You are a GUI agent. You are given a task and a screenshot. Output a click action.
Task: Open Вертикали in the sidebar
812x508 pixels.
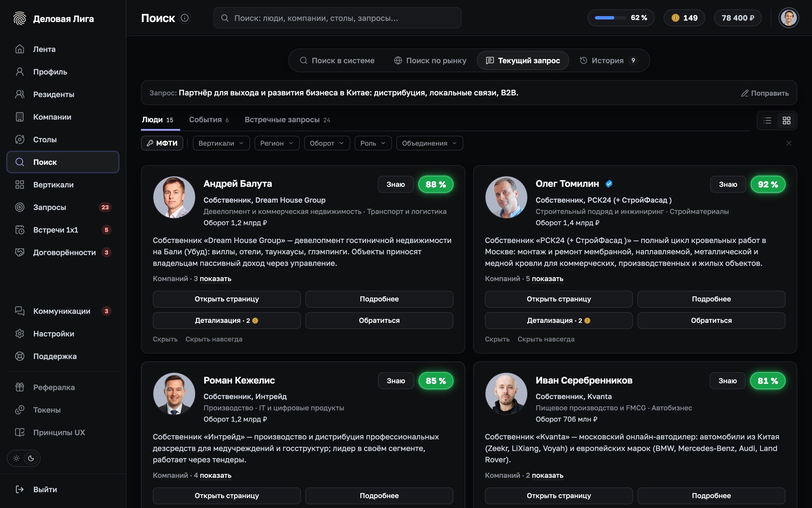coord(63,185)
